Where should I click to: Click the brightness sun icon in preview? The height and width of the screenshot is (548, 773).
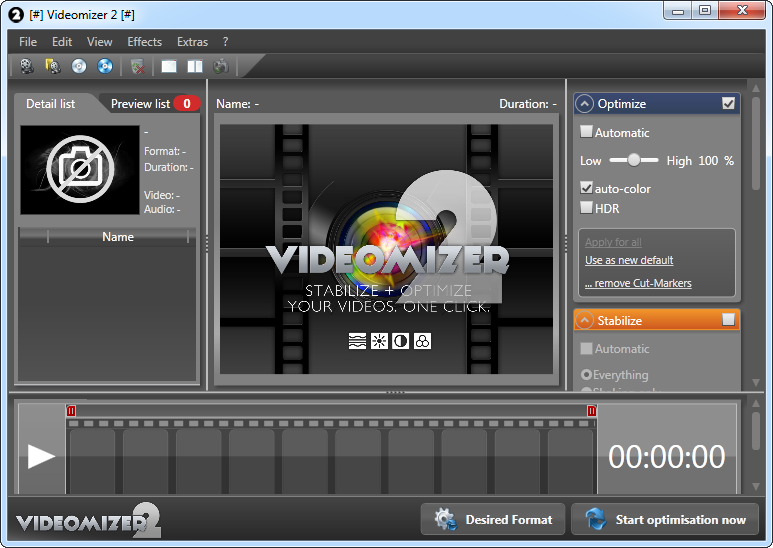pyautogui.click(x=379, y=341)
